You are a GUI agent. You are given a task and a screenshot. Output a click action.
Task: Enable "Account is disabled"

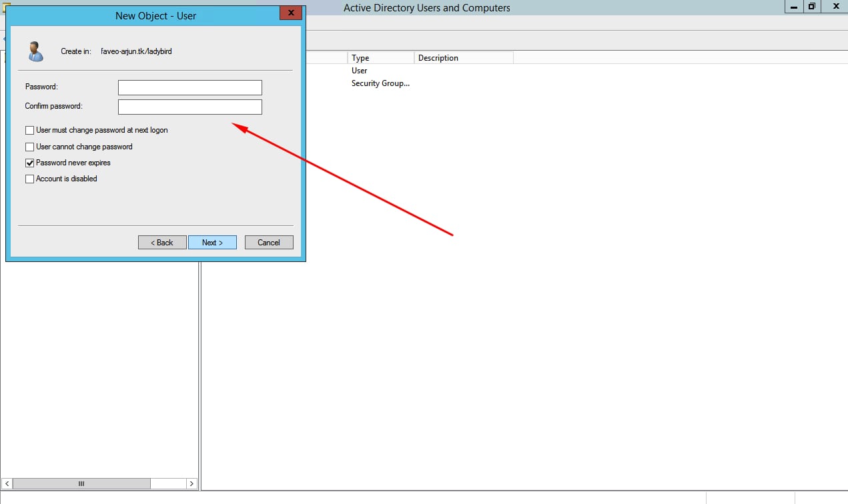click(29, 178)
